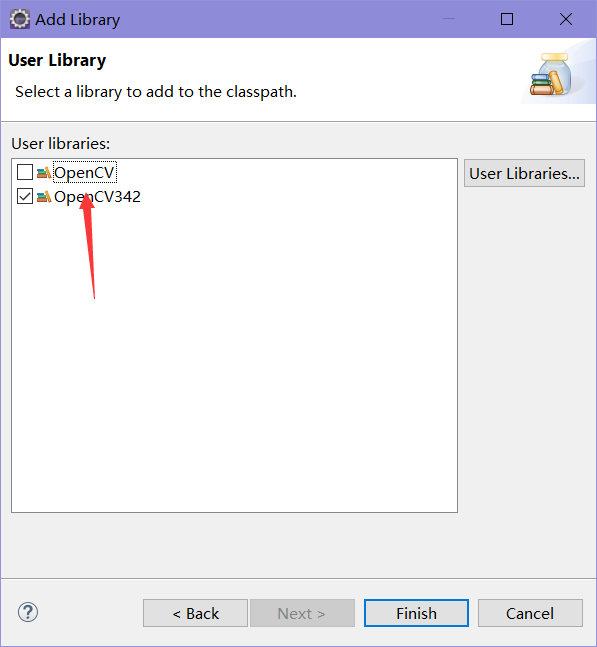Screen dimensions: 597x647
Task: Click the disabled Next > button
Action: click(302, 613)
